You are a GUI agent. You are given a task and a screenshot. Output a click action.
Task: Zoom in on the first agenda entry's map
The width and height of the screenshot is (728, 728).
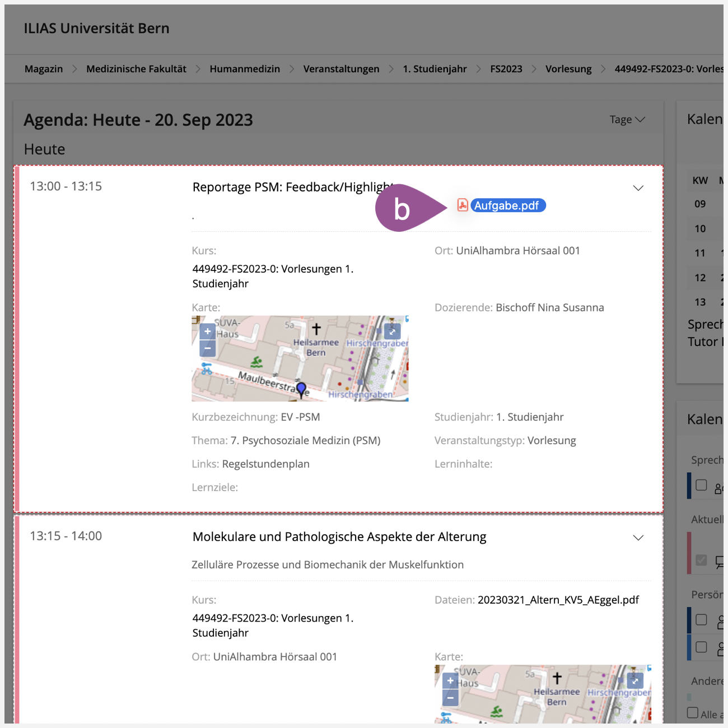point(208,332)
